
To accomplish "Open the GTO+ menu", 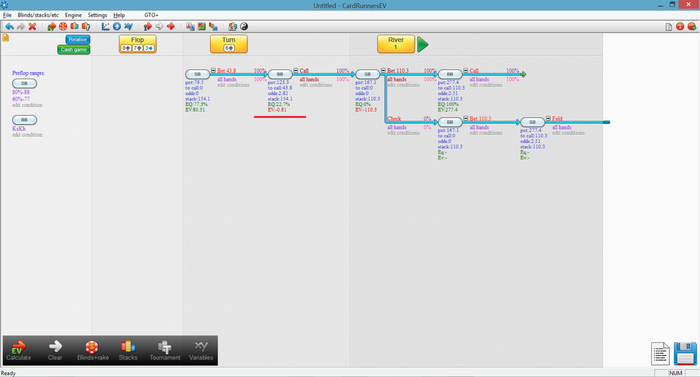I will pos(151,15).
